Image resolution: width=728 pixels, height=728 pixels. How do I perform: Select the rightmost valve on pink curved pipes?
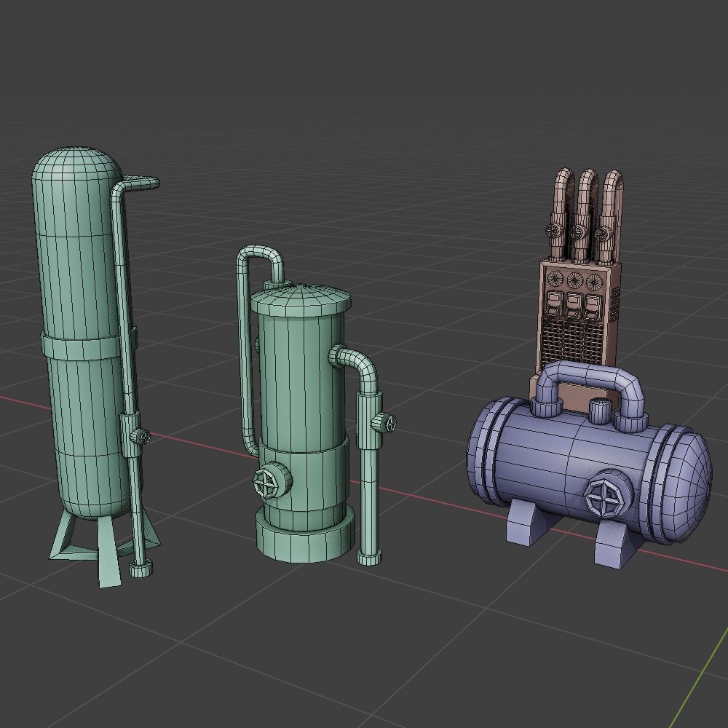click(x=602, y=234)
